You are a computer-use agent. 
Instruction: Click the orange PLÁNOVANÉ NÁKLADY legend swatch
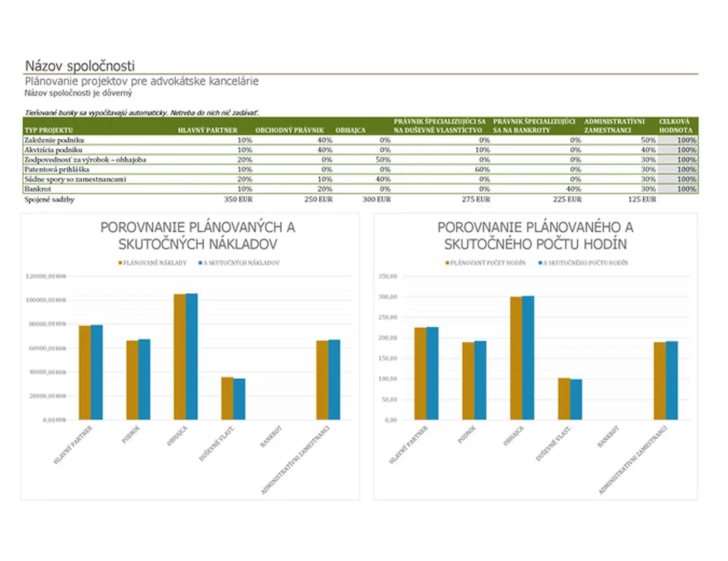tap(119, 262)
